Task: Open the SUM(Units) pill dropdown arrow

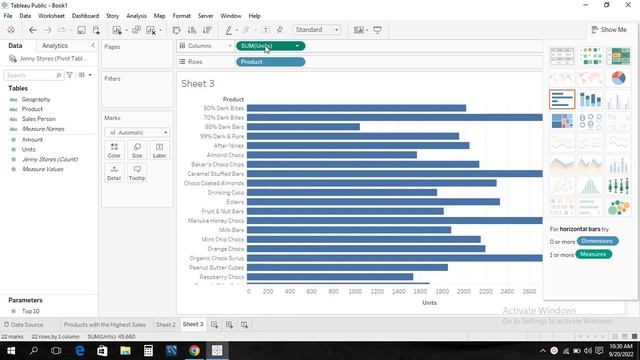Action: (297, 46)
